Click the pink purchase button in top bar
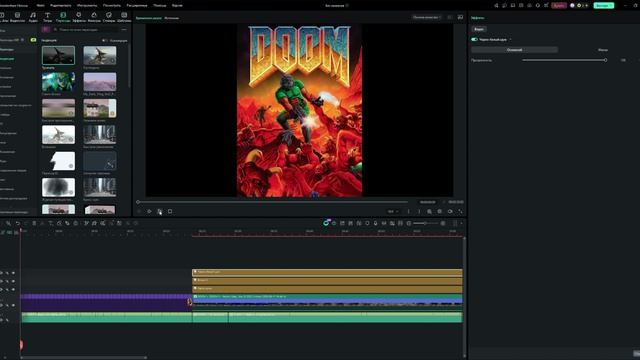 [x=559, y=5]
